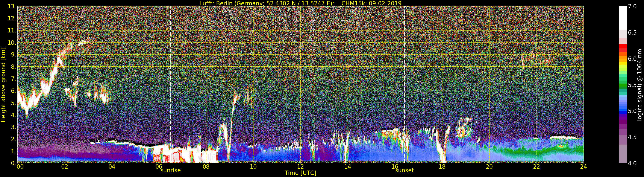Click the "8." height axis tick label

tap(13, 67)
